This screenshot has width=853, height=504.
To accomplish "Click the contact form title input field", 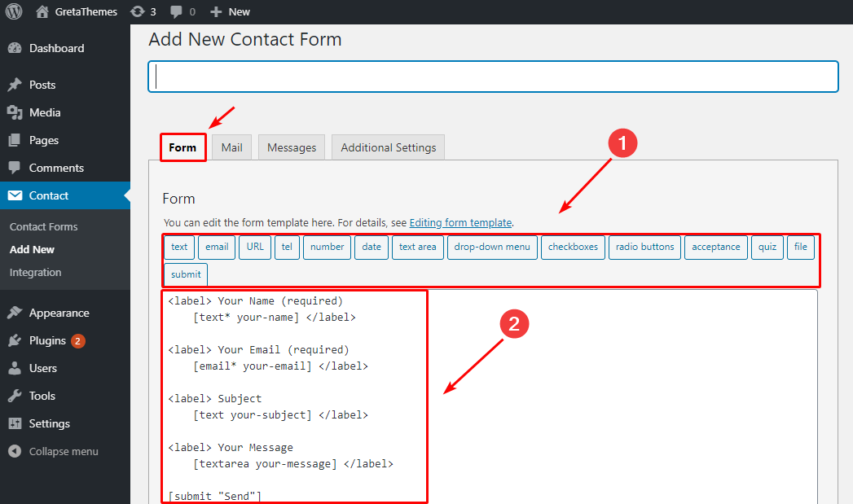I will pyautogui.click(x=492, y=77).
